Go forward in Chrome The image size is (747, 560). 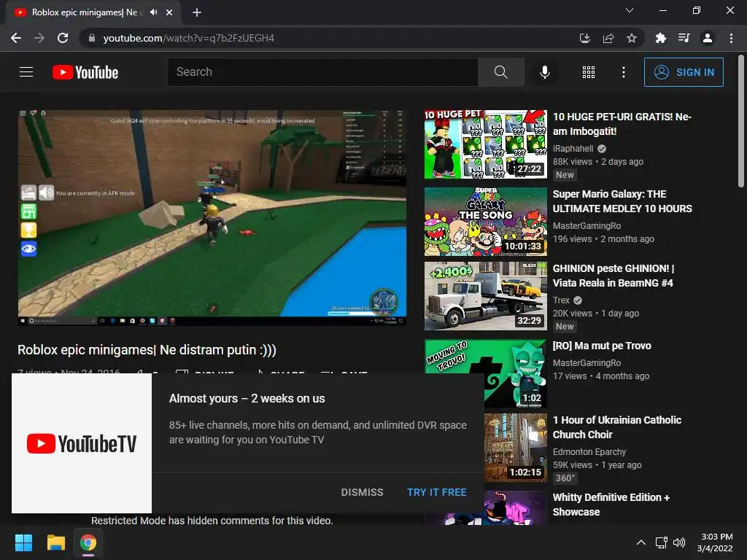point(39,38)
